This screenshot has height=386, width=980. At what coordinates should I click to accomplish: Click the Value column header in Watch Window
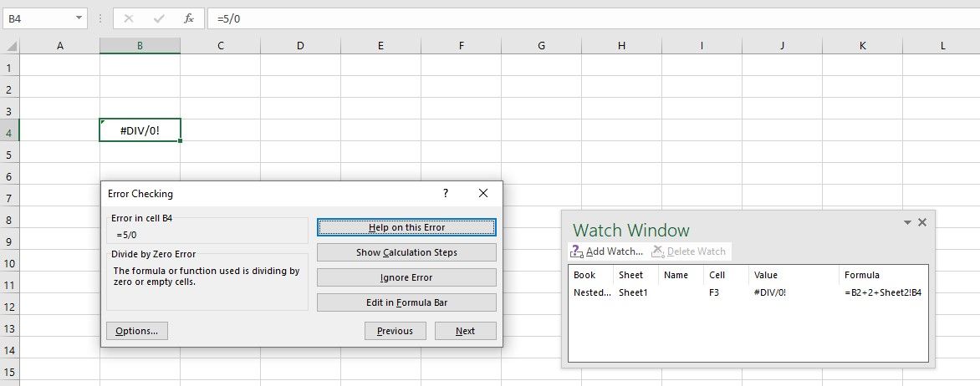[x=794, y=275]
